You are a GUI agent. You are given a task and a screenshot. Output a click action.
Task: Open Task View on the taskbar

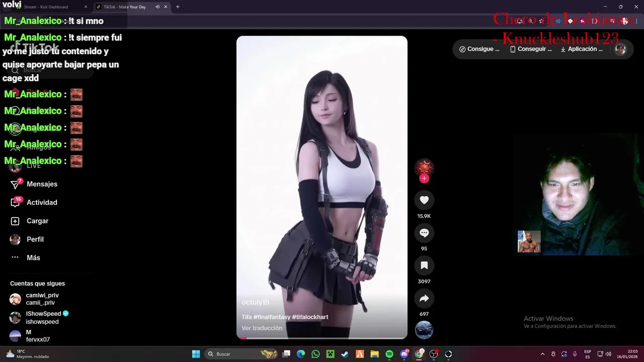click(x=286, y=354)
